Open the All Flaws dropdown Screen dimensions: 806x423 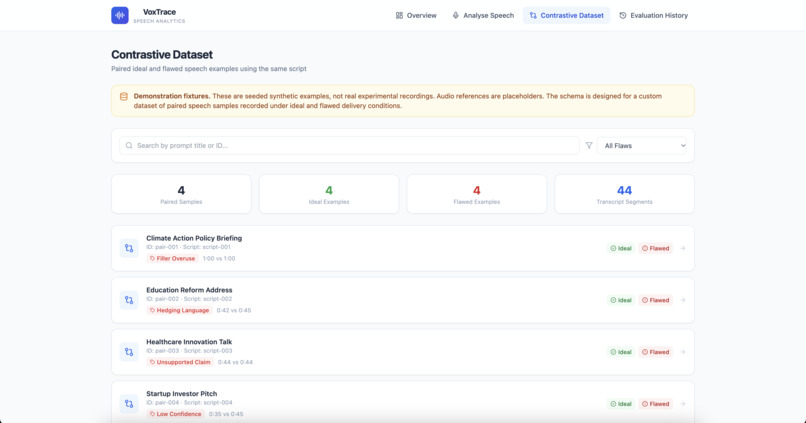tap(642, 145)
